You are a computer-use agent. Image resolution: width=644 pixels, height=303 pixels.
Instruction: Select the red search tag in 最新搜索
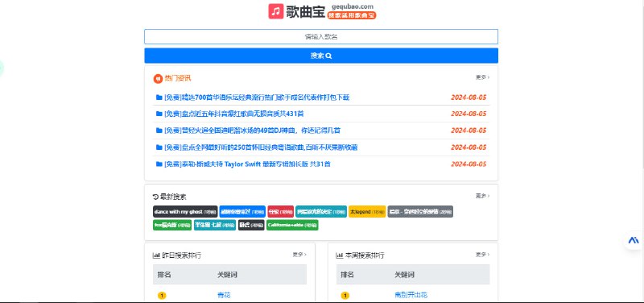coord(280,212)
